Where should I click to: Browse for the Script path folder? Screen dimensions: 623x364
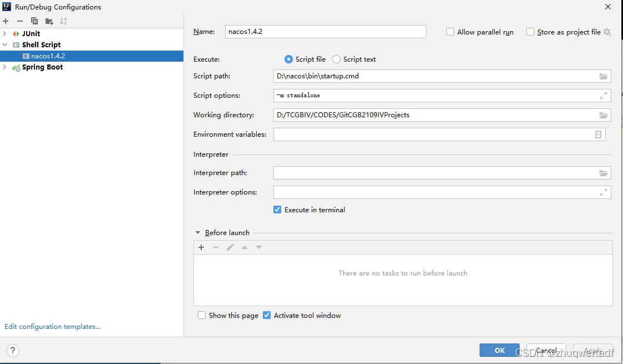point(604,76)
